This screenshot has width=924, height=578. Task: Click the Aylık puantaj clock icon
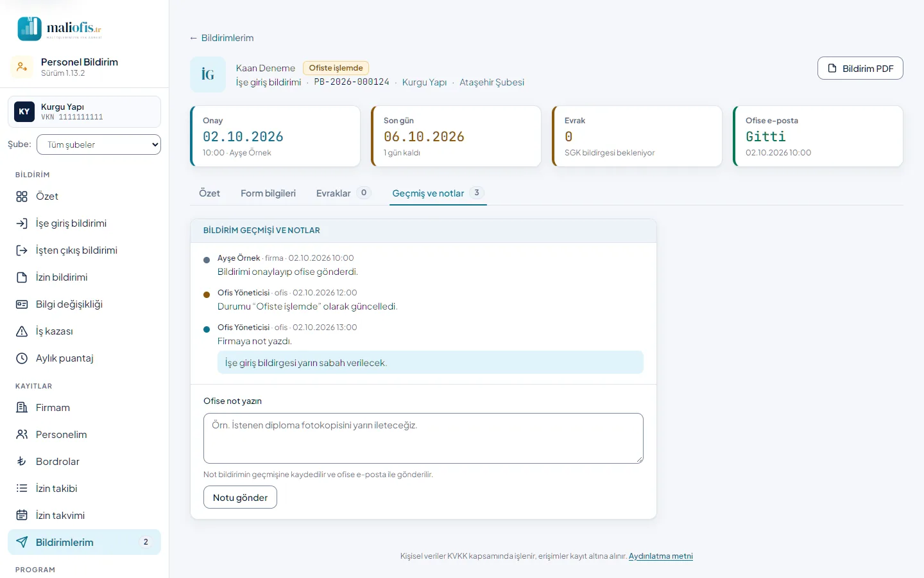pos(22,358)
